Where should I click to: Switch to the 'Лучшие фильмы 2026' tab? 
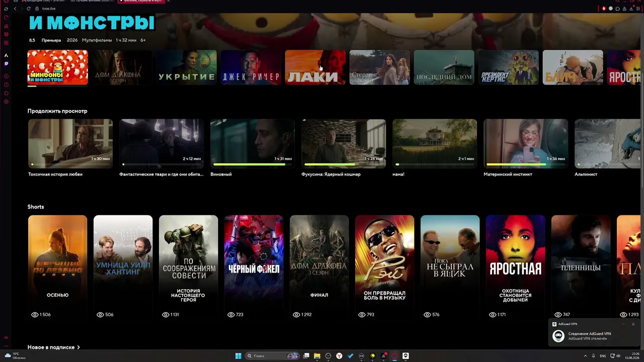click(x=92, y=2)
